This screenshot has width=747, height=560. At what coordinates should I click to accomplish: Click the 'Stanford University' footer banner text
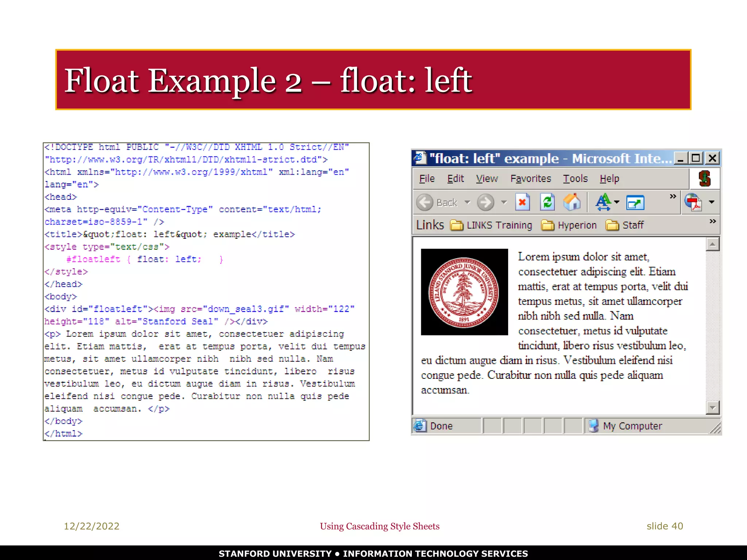click(373, 553)
